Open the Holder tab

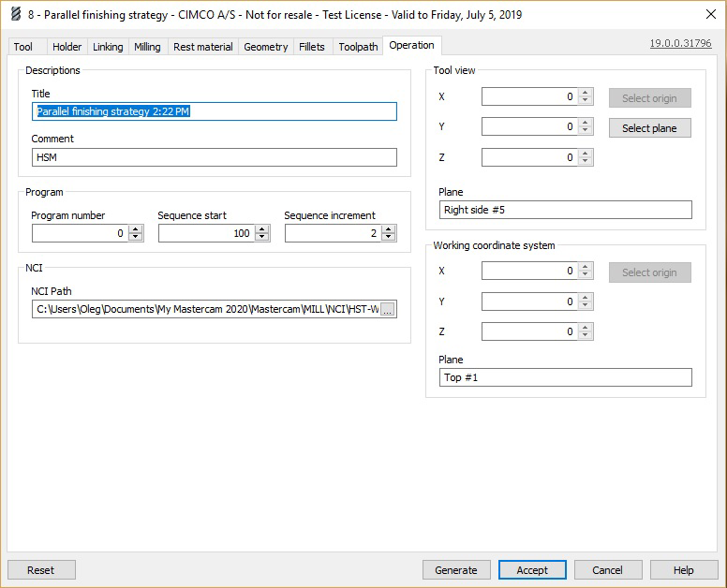pos(67,47)
